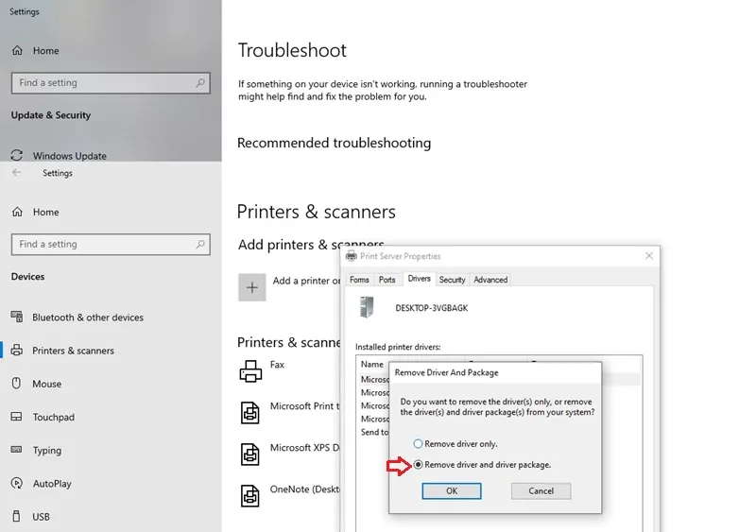Viewport: 756px width, 532px height.
Task: Click the lower Find a setting box
Action: (111, 244)
